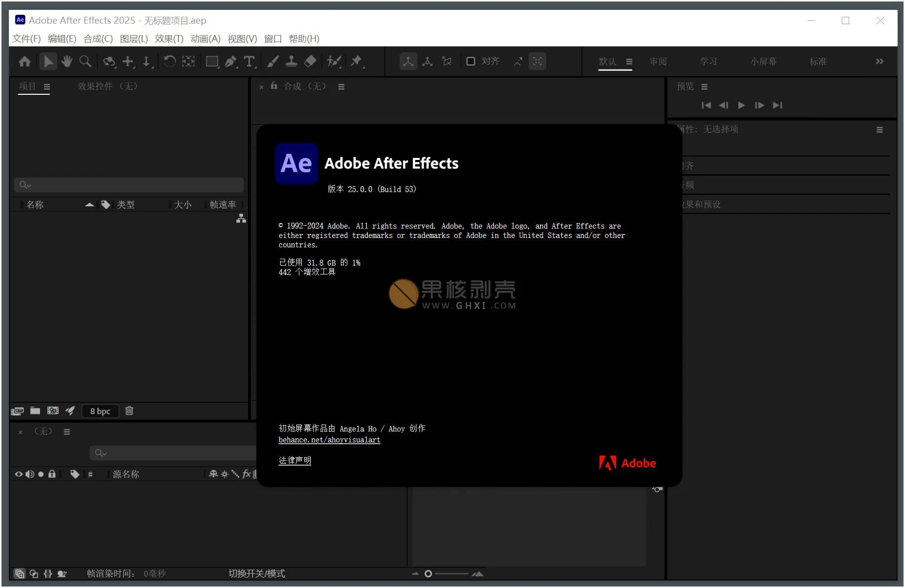Open the 编辑(E) menu
The width and height of the screenshot is (905, 588).
tap(62, 39)
